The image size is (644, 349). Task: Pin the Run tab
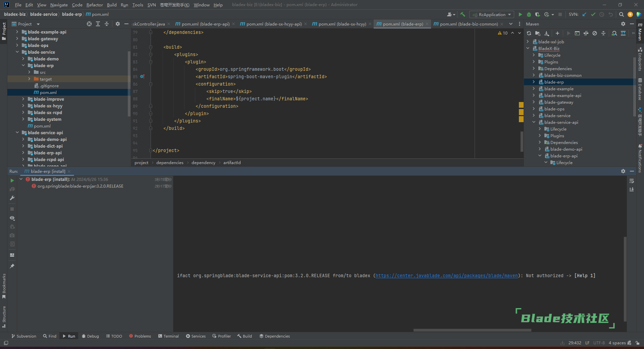click(x=12, y=266)
